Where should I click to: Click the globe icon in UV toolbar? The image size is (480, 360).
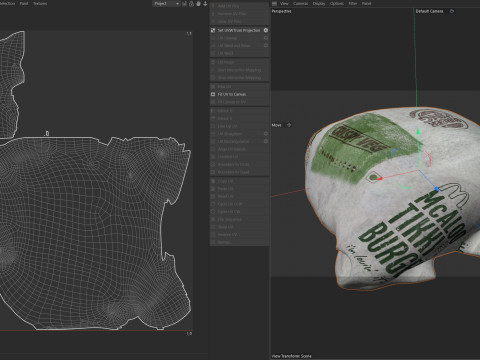[198, 4]
